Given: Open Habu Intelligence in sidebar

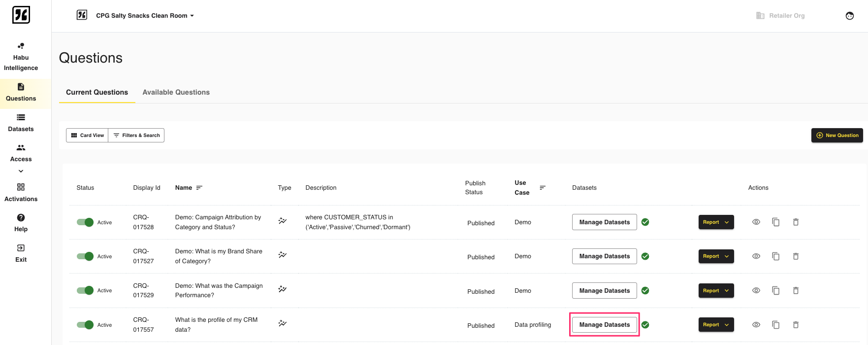Looking at the screenshot, I should [21, 57].
